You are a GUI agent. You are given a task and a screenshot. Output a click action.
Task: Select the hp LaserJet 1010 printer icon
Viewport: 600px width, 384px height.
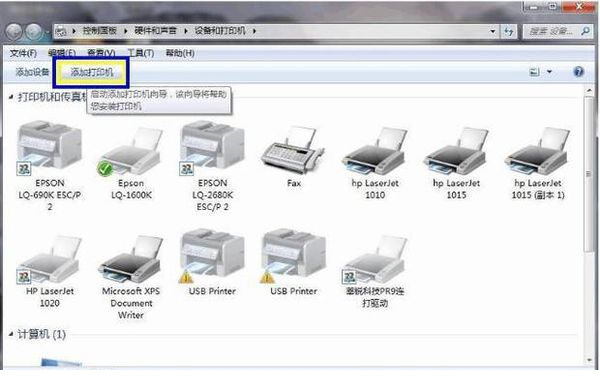[x=375, y=151]
